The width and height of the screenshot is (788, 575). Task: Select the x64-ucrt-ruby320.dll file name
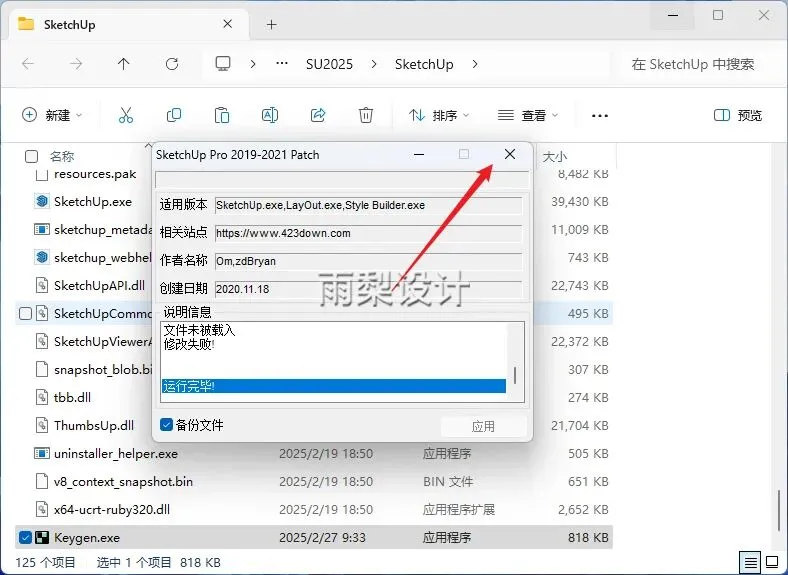pyautogui.click(x=112, y=509)
